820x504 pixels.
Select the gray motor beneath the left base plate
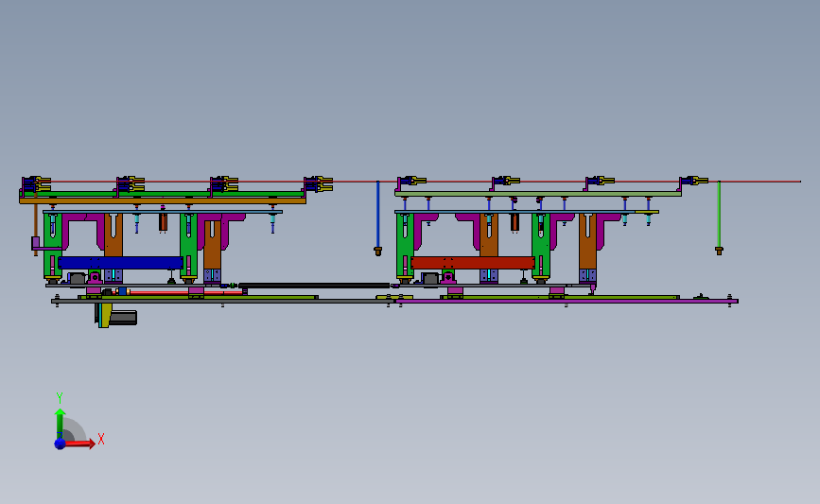click(x=125, y=318)
